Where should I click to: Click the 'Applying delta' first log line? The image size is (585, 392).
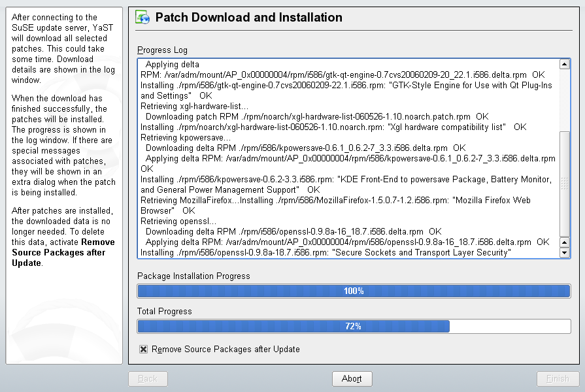click(173, 65)
